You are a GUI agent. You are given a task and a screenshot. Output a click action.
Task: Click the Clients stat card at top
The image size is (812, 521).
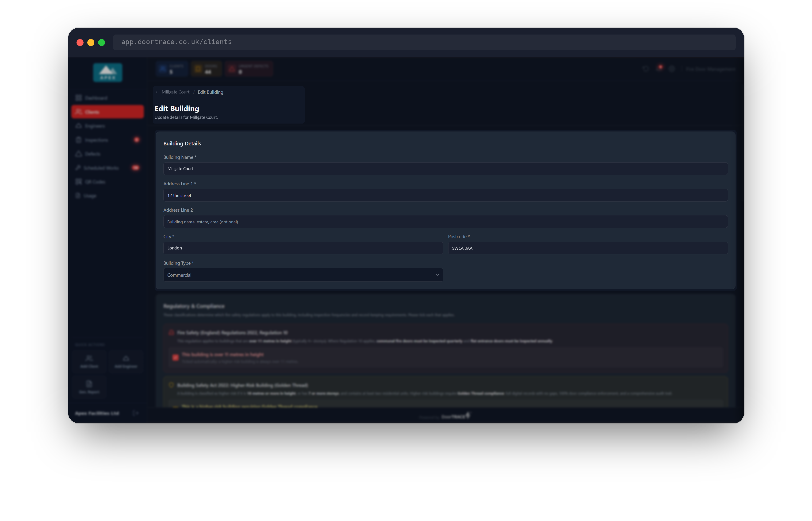[x=172, y=69]
